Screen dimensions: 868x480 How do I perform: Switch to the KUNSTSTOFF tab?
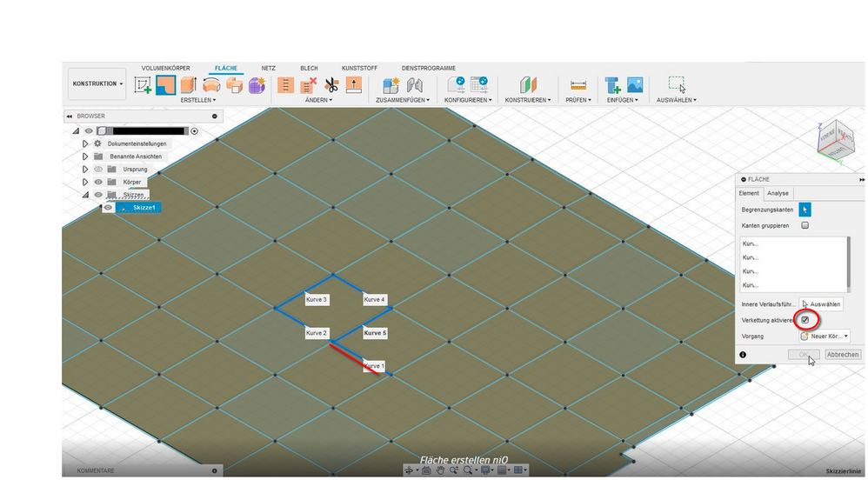pyautogui.click(x=359, y=68)
